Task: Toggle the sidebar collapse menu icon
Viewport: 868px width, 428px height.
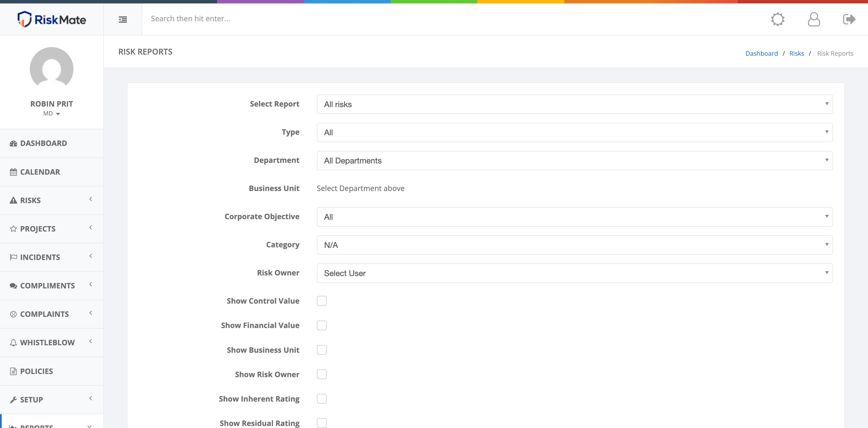Action: tap(123, 20)
